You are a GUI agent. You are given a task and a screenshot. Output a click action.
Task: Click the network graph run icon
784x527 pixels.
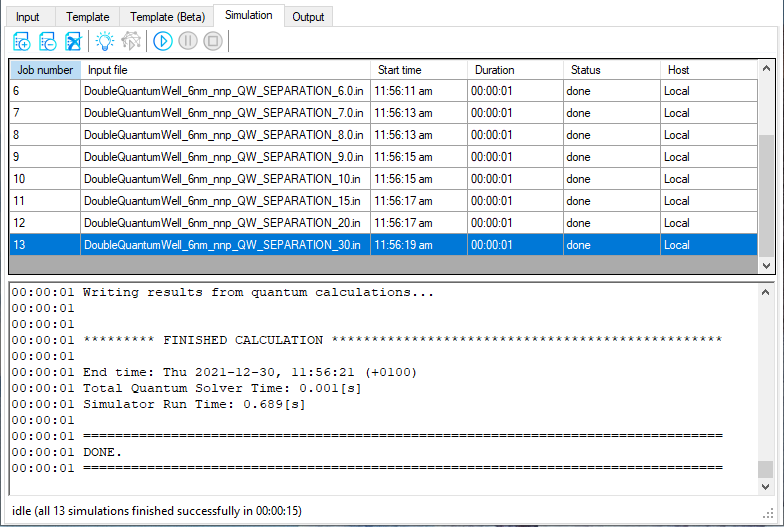click(x=131, y=41)
